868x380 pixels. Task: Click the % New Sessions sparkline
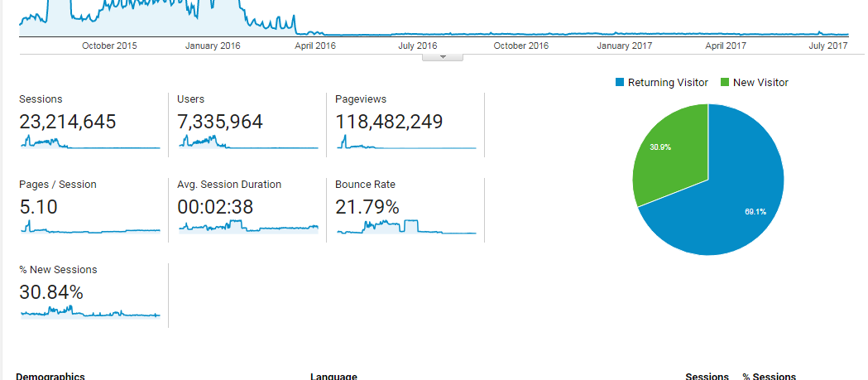point(89,312)
